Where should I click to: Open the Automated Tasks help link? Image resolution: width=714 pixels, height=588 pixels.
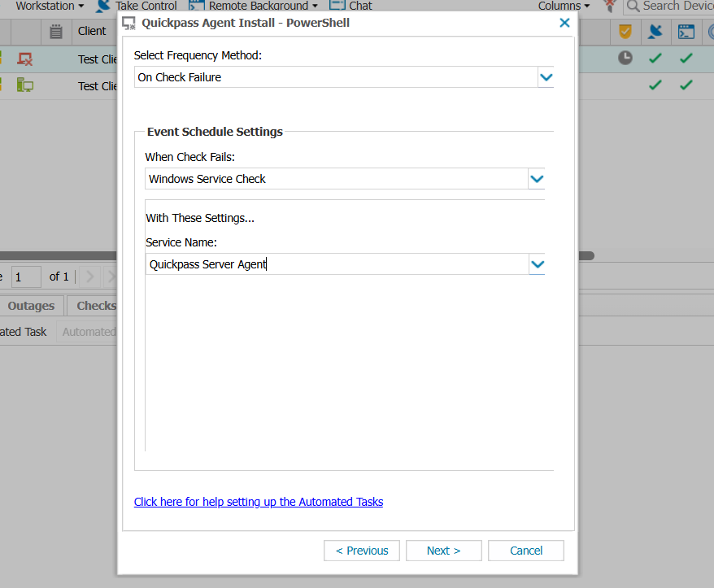click(x=259, y=502)
